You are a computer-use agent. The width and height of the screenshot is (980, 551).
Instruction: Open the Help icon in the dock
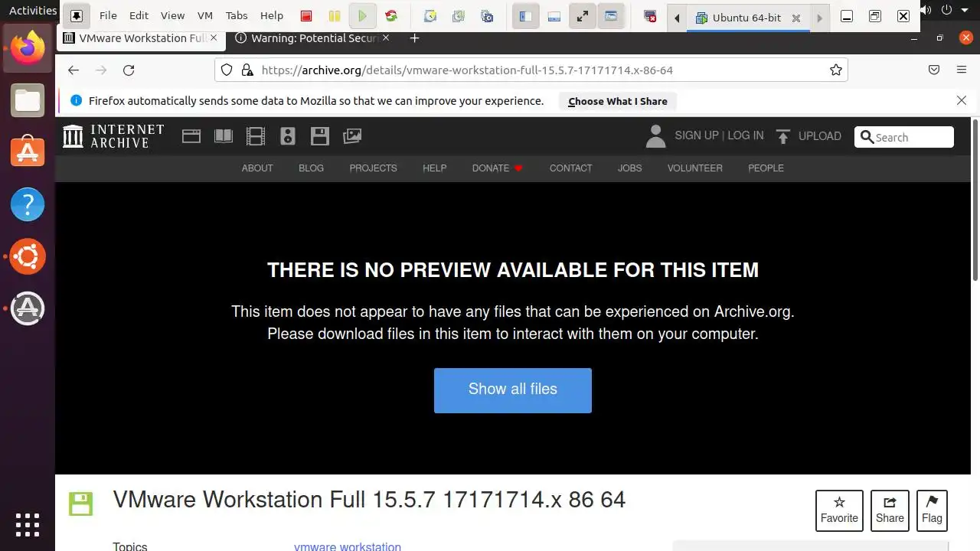point(28,204)
